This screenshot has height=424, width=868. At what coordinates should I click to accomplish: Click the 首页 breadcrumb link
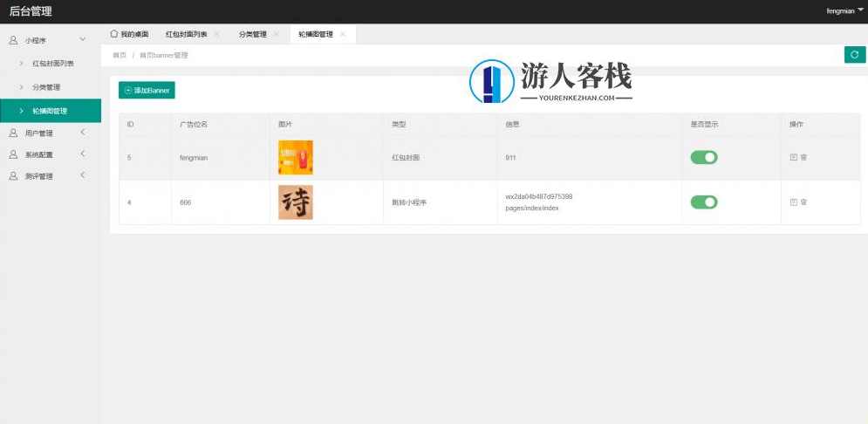coord(120,55)
